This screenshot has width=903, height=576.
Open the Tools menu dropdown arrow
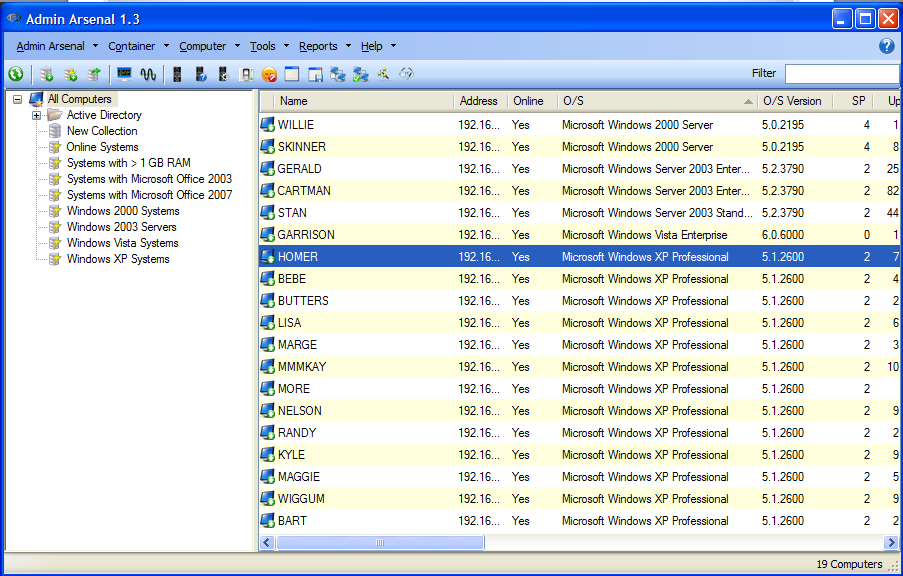click(x=286, y=46)
